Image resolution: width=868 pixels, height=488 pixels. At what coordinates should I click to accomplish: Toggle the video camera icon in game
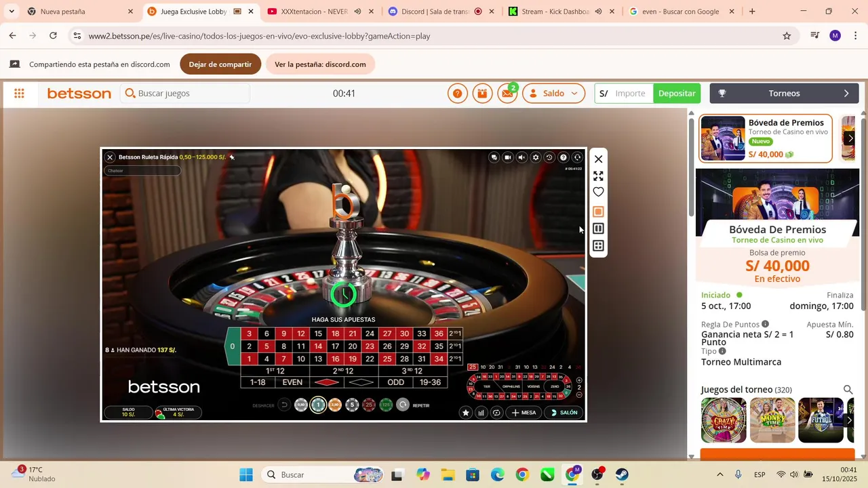click(507, 157)
